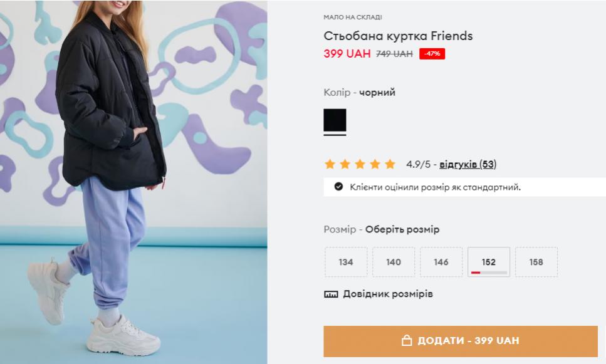Viewport: 606px width, 364px height.
Task: Click the first rating star
Action: (330, 164)
